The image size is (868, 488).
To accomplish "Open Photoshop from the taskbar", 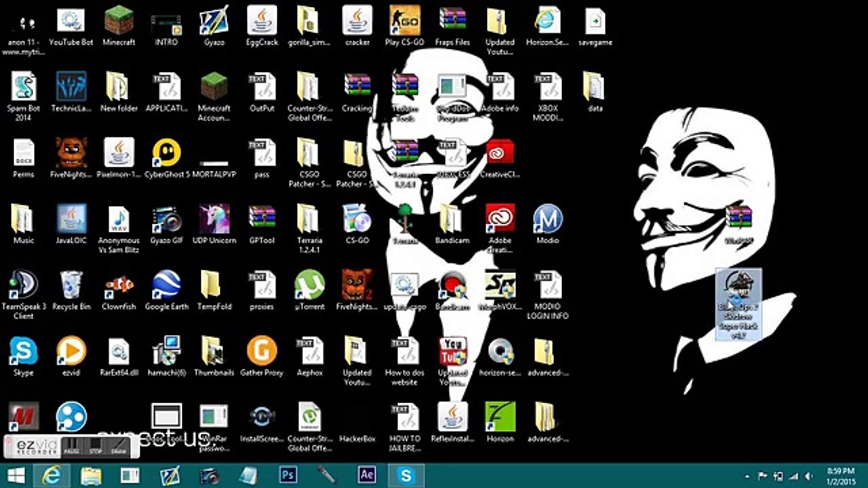I will (288, 475).
